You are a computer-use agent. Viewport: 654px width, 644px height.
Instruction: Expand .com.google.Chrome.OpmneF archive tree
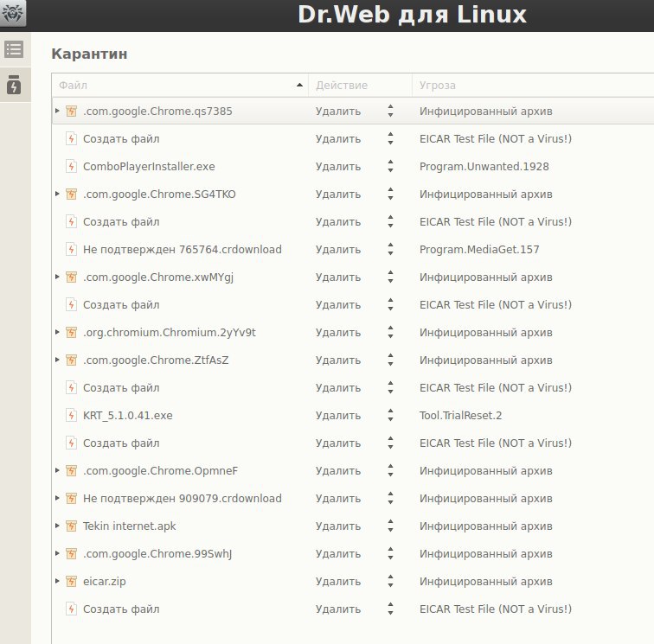pos(58,470)
